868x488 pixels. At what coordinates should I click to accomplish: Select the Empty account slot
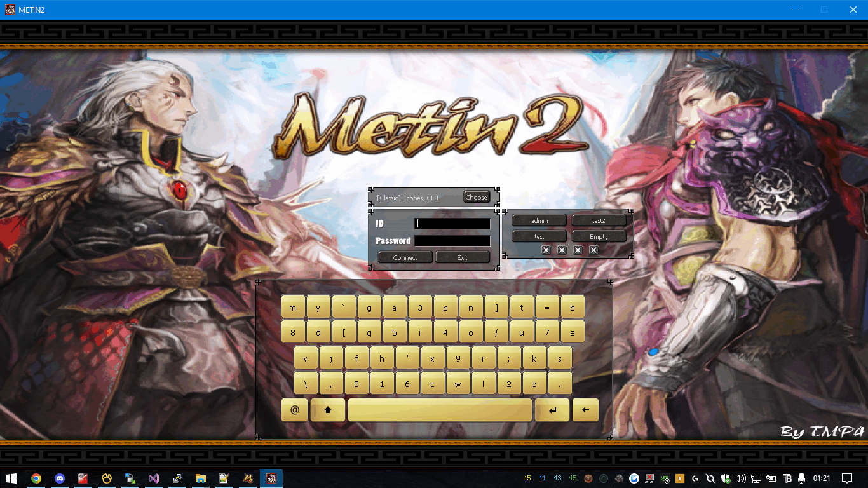pyautogui.click(x=599, y=236)
